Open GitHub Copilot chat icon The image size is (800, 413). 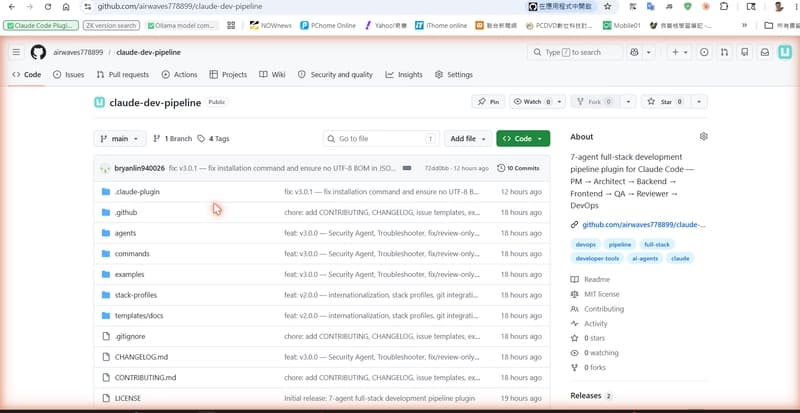tap(634, 52)
